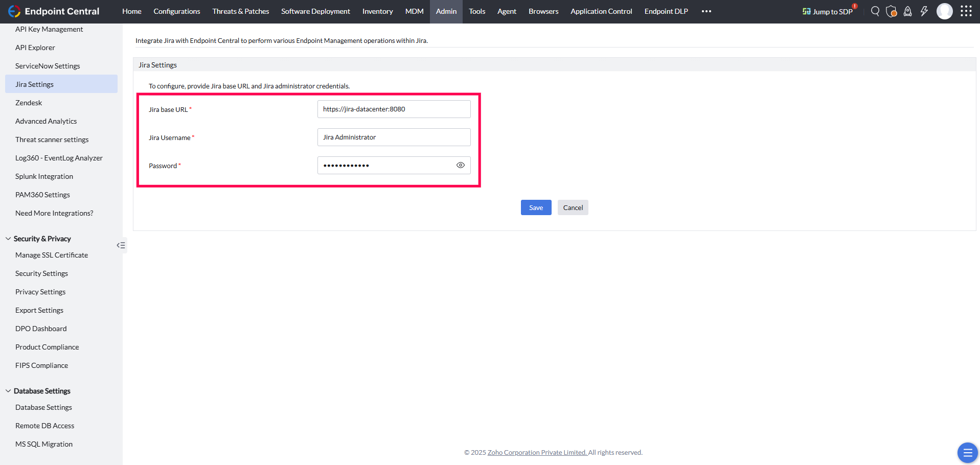980x465 pixels.
Task: Go to the Application Control tab
Action: click(601, 11)
